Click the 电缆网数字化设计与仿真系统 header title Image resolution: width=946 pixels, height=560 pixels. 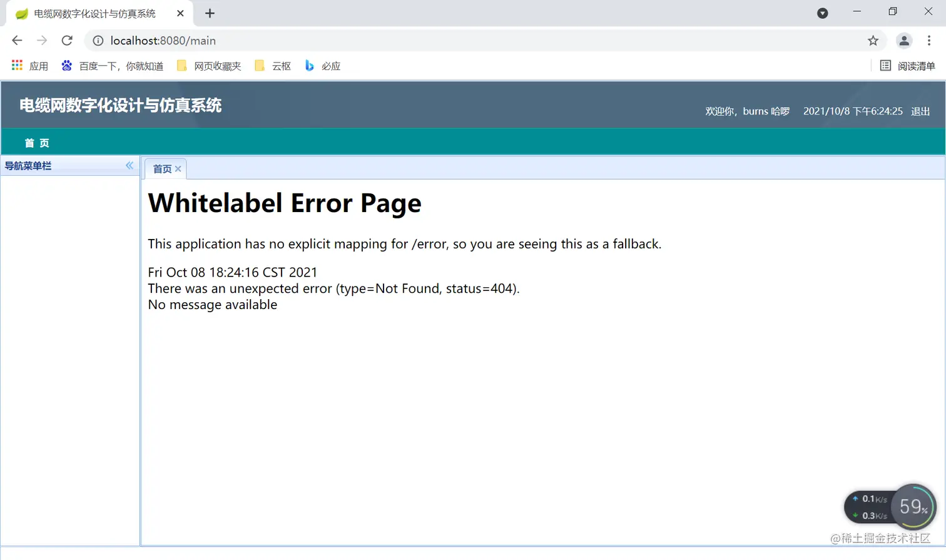tap(121, 105)
